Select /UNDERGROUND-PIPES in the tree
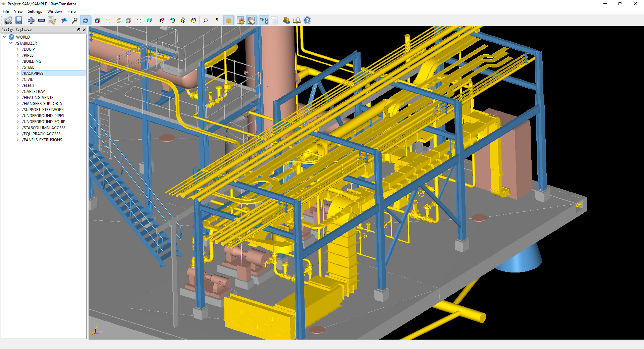Image resolution: width=644 pixels, height=349 pixels. [x=43, y=116]
